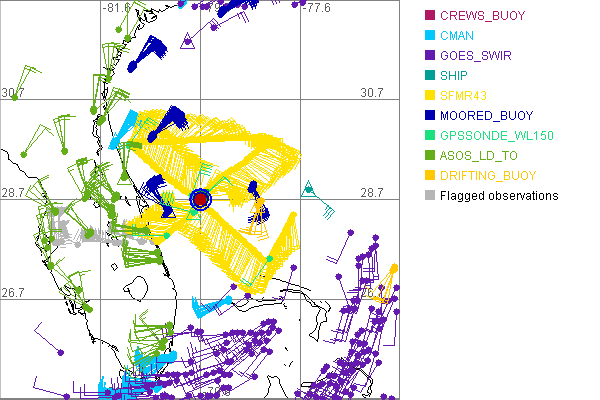Click the CREWS_BUOY magenta legend swatch
Viewport: 600px width, 400px height.
click(429, 15)
